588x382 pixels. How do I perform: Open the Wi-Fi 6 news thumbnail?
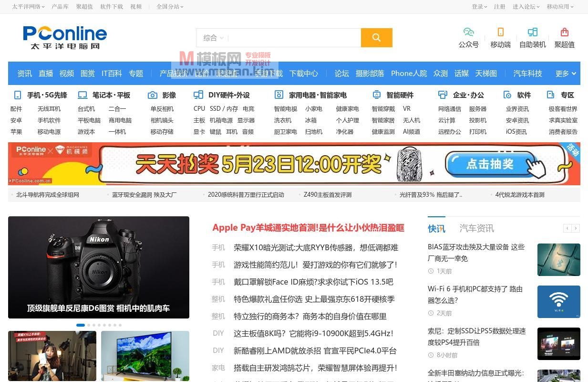559,302
